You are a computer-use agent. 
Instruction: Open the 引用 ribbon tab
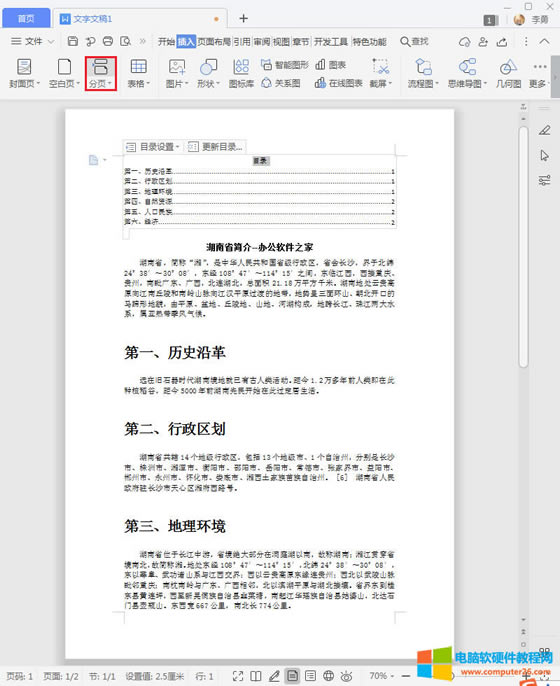(x=242, y=42)
